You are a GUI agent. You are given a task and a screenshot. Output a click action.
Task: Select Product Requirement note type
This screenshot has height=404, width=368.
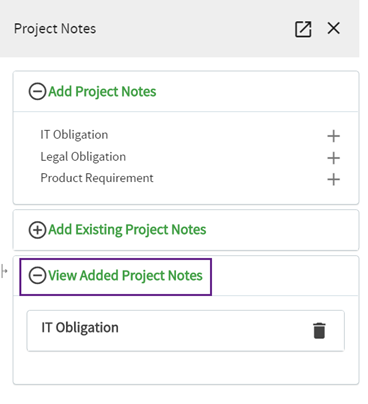[97, 178]
